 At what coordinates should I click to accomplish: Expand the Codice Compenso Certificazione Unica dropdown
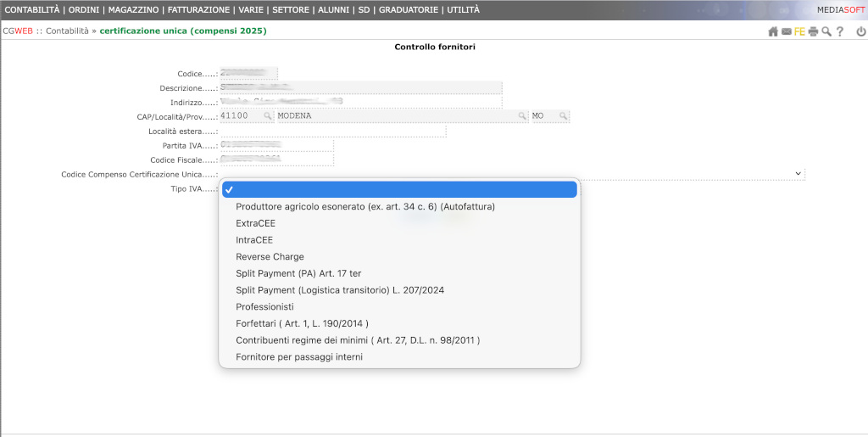(798, 174)
